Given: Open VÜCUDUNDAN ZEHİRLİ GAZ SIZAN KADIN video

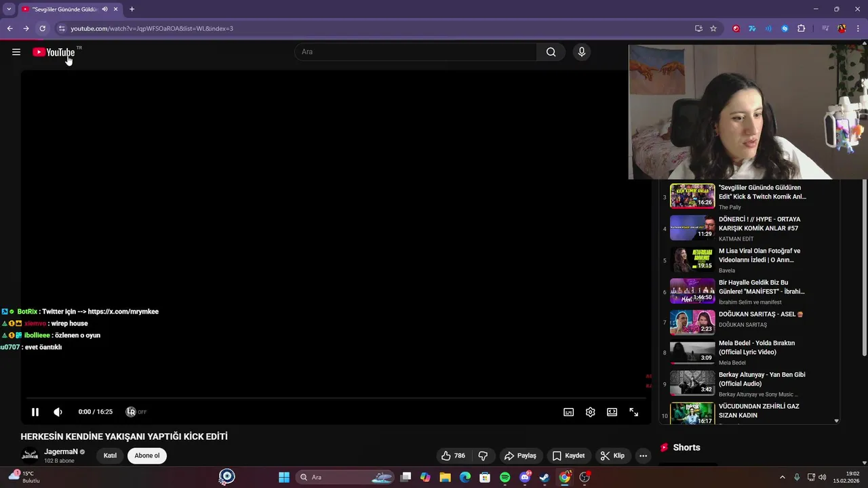Looking at the screenshot, I should pyautogui.click(x=759, y=411).
